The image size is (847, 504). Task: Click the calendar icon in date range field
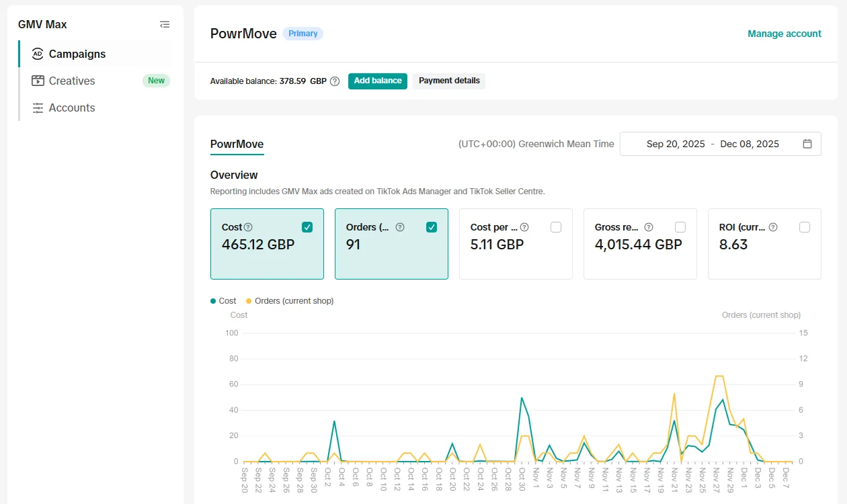[x=807, y=144]
